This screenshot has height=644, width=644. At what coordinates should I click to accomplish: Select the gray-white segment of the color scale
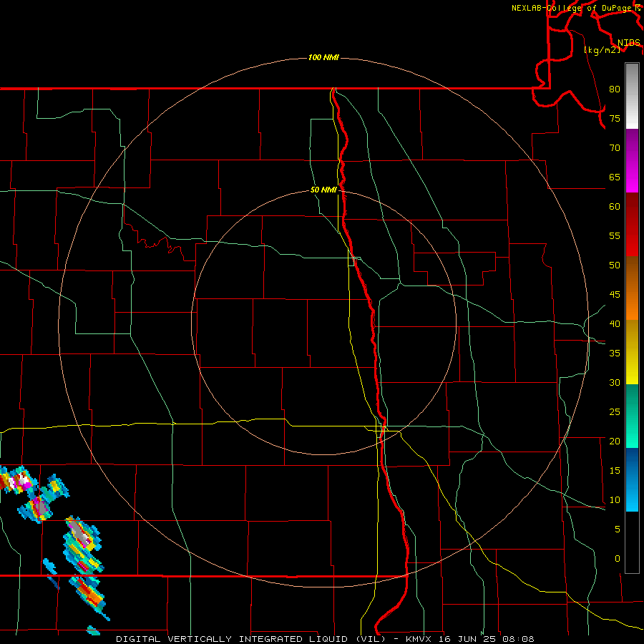coord(632,96)
